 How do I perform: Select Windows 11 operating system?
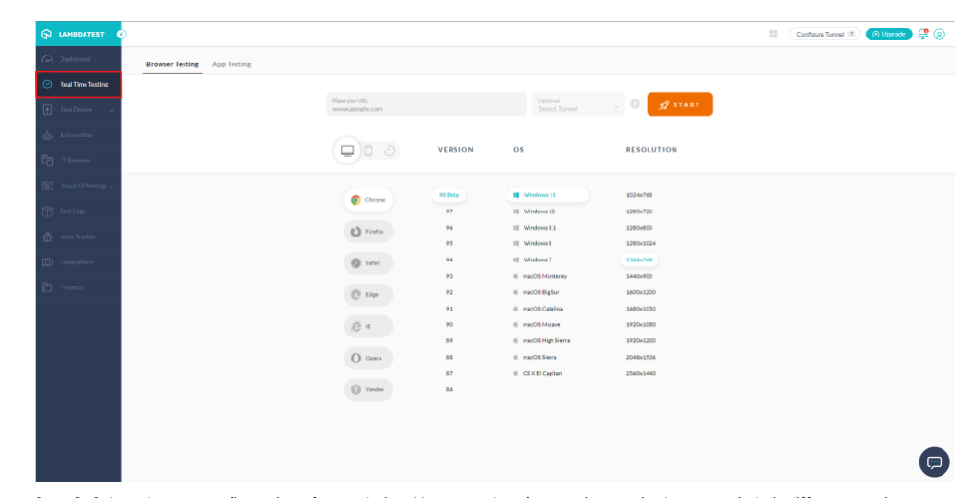[x=548, y=195]
